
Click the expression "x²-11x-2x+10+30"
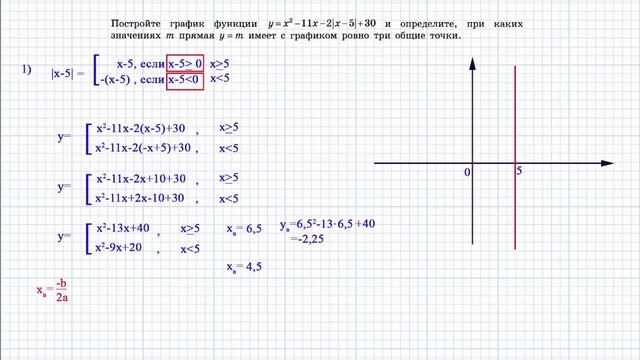pos(141,179)
